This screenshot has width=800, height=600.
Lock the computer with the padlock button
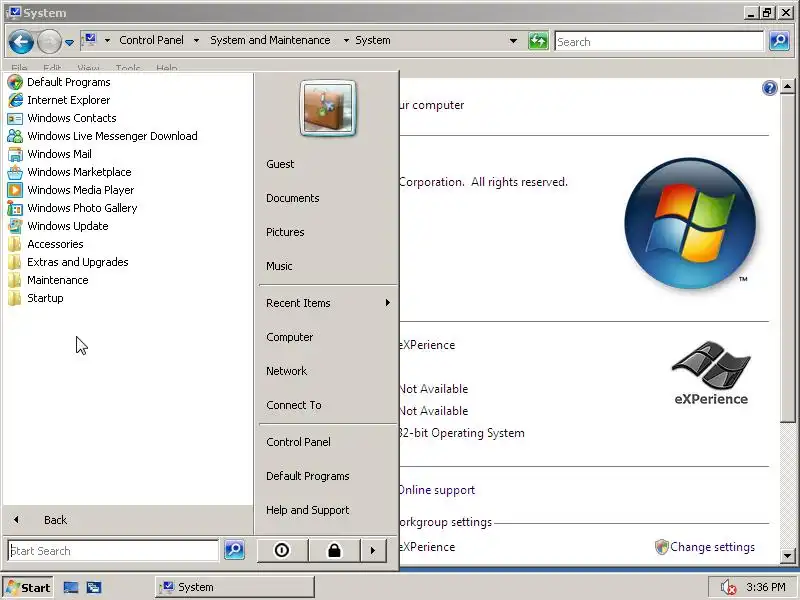pos(334,550)
